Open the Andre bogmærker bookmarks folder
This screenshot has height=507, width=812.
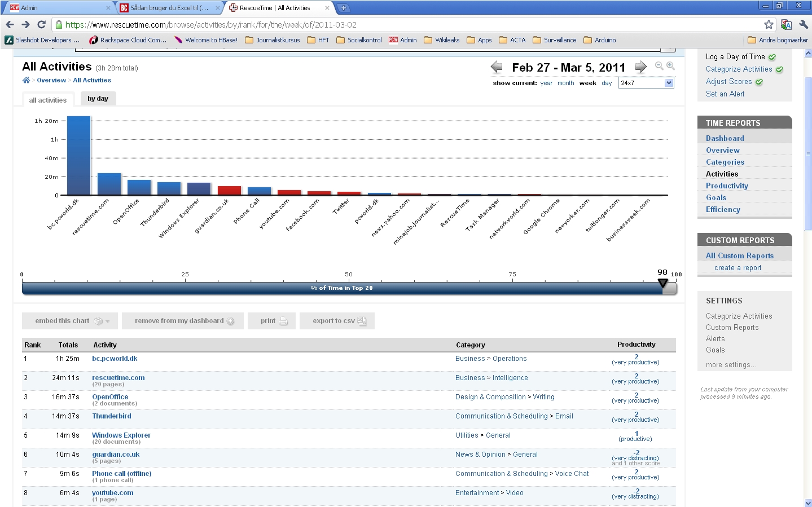coord(778,40)
